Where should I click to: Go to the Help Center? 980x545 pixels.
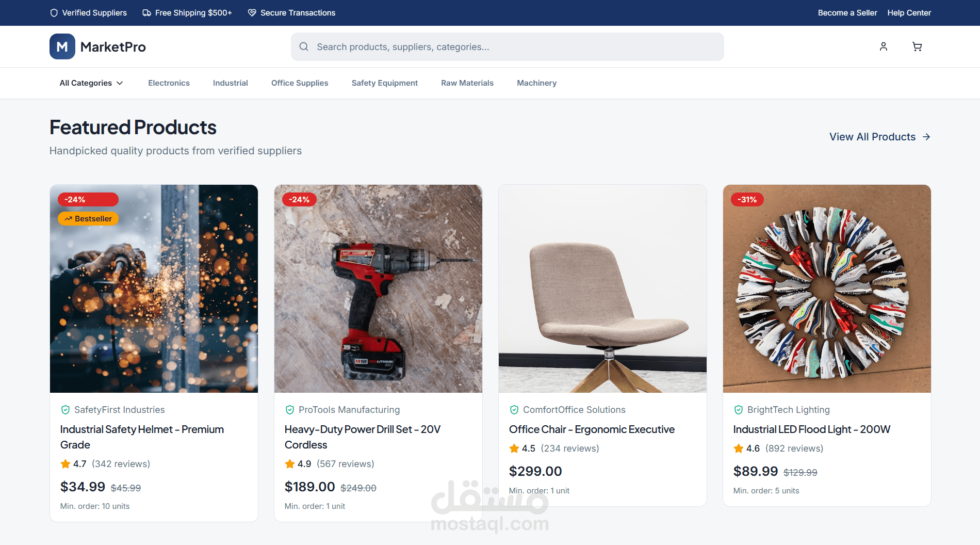(x=909, y=13)
